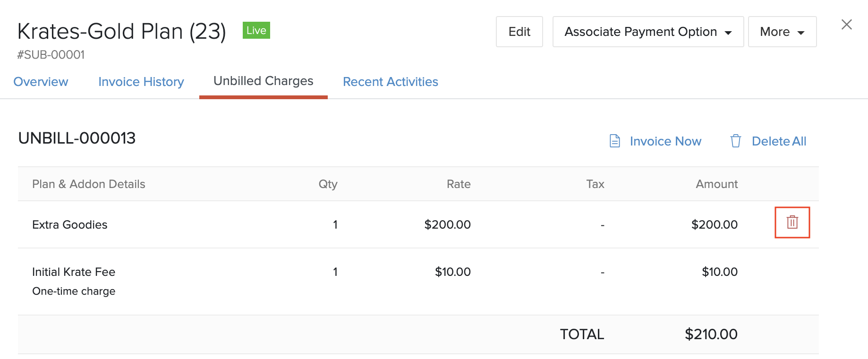Click the Invoice Now link
The image size is (868, 359).
coord(665,141)
